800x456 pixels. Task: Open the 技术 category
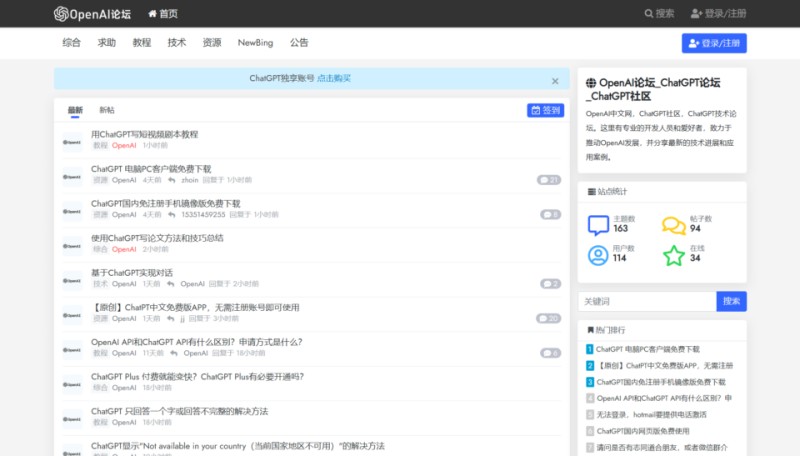click(177, 43)
